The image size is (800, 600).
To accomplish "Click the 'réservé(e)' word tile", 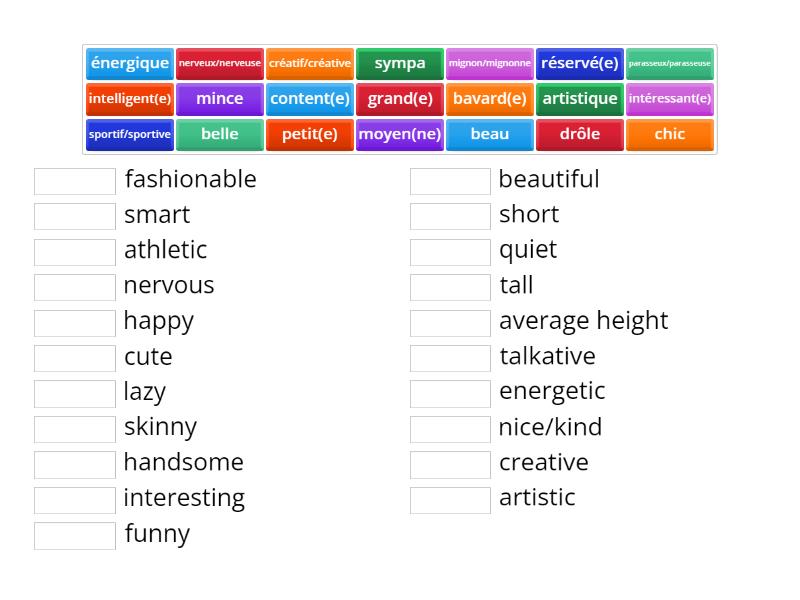I will (x=580, y=64).
